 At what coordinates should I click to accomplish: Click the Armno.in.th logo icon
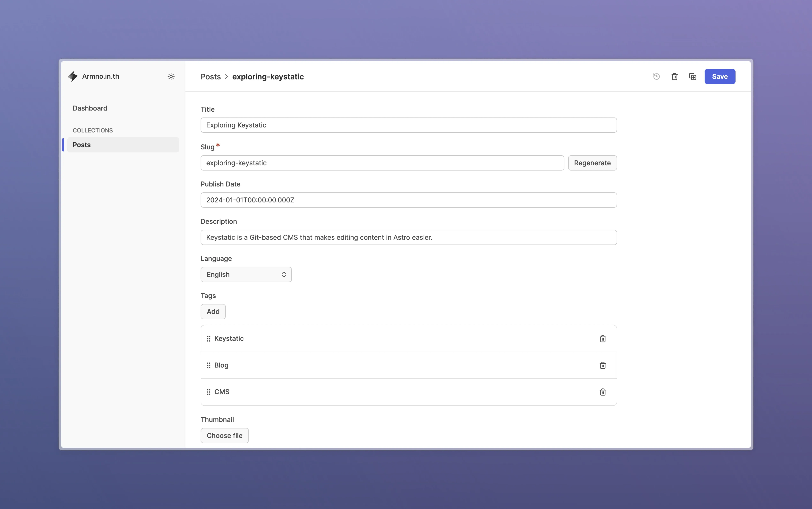point(73,76)
